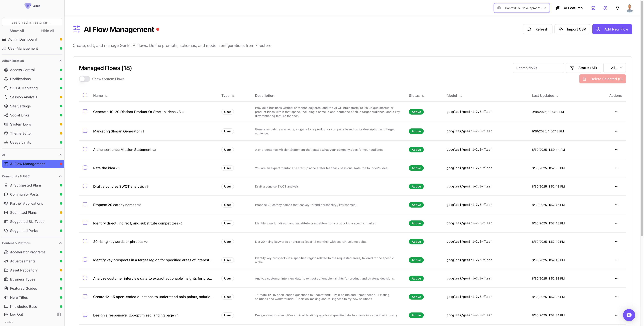Open the grid apps icon in header
The height and width of the screenshot is (326, 644).
593,8
